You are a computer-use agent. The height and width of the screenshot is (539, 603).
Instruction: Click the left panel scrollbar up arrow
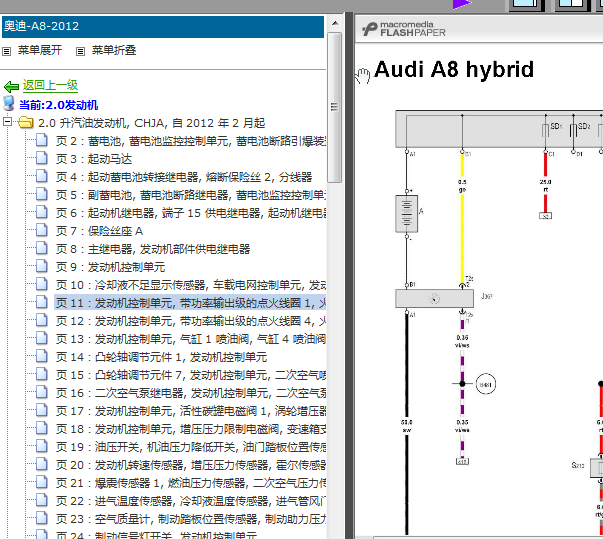tap(335, 23)
